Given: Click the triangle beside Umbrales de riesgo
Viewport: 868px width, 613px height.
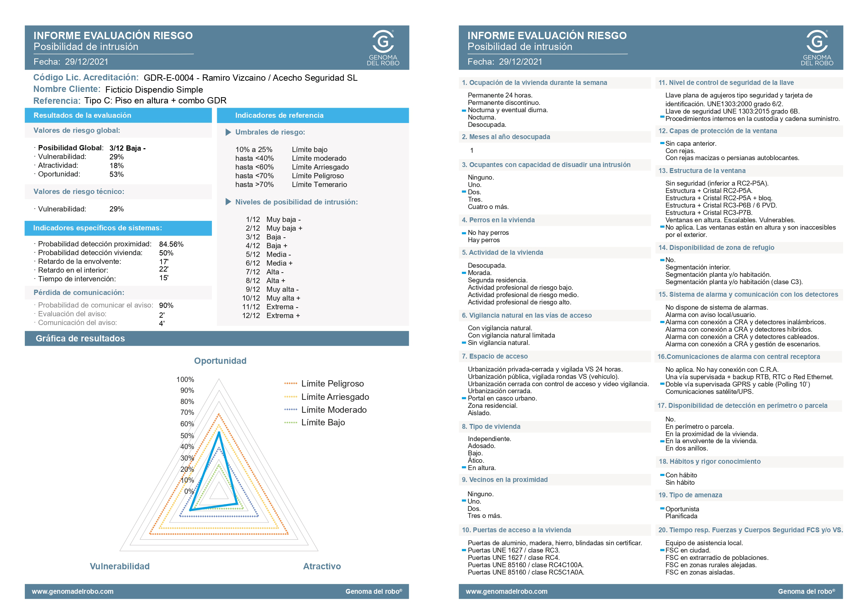Looking at the screenshot, I should point(228,132).
